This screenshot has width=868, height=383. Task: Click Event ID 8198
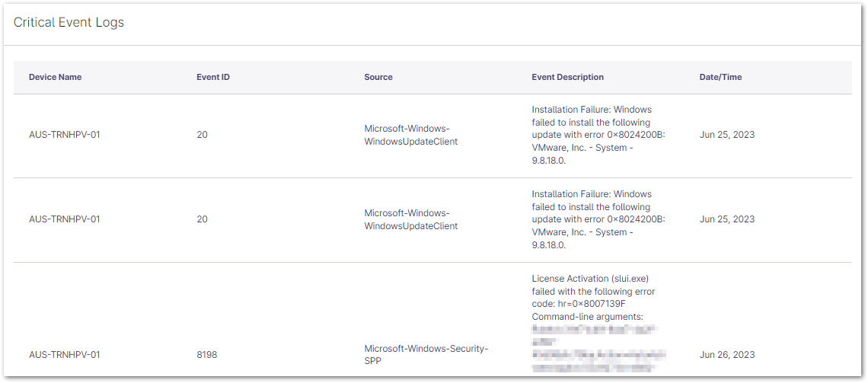point(207,355)
